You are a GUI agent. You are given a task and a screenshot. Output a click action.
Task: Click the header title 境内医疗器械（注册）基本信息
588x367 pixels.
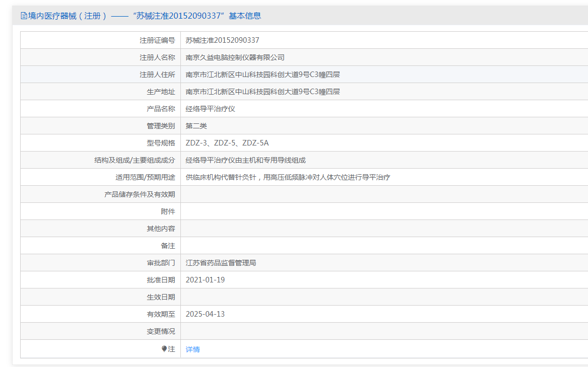coord(145,16)
